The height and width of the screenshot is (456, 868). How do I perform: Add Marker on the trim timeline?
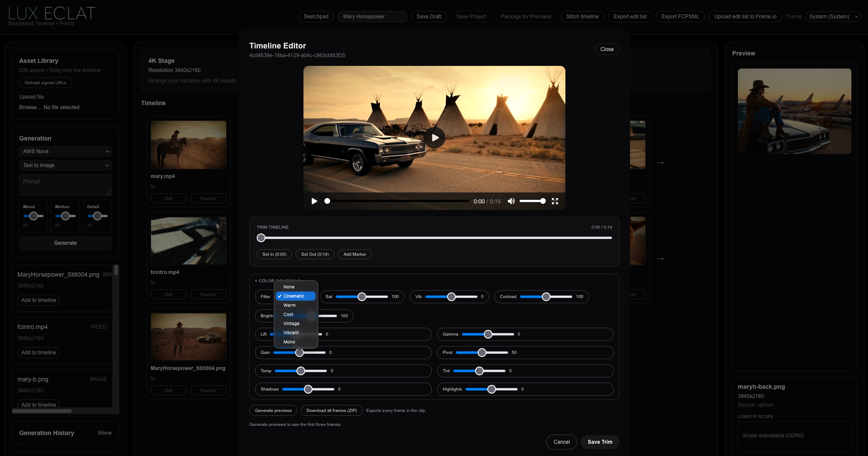(x=355, y=254)
